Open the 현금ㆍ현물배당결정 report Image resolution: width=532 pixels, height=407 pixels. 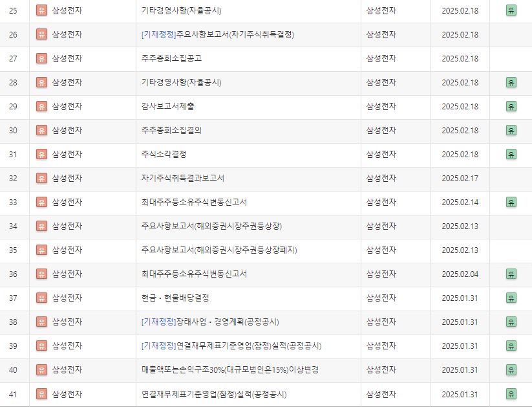[175, 298]
